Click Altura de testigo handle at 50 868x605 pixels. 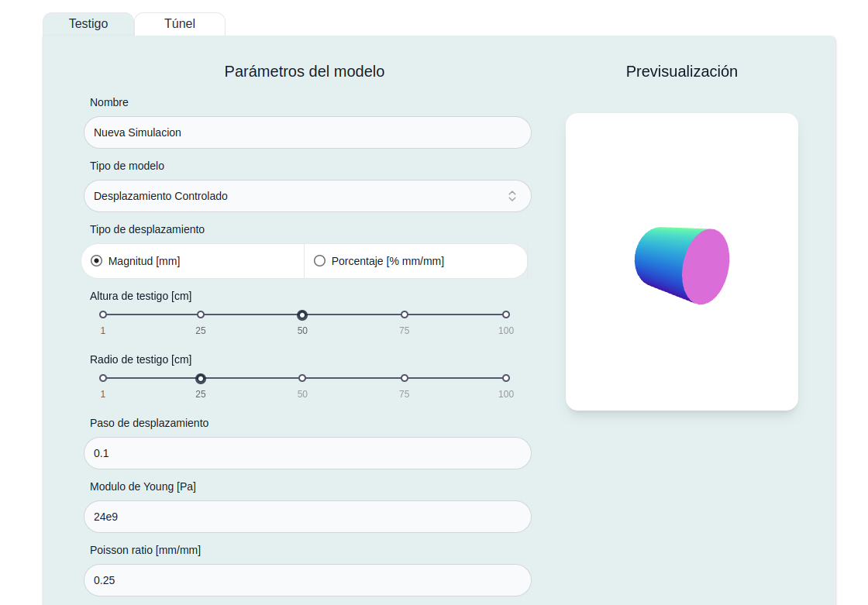[302, 315]
